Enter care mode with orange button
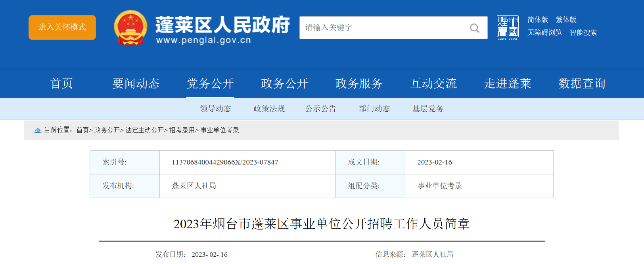The image size is (644, 264). tap(62, 27)
